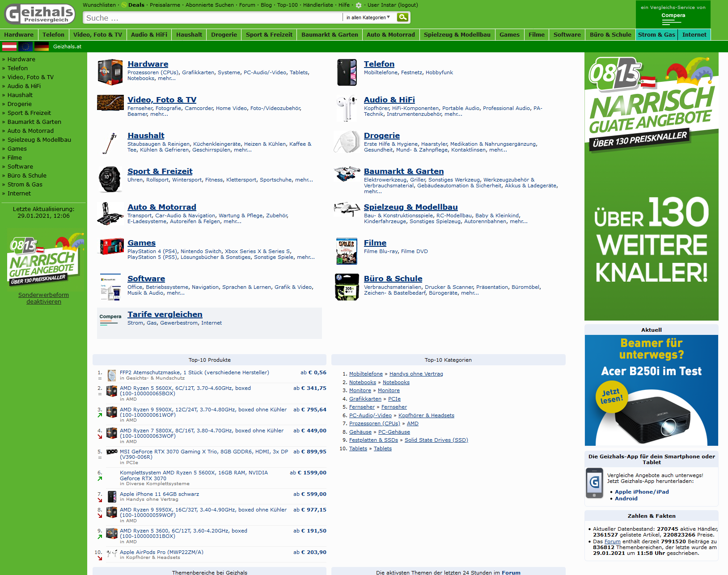Click the Acer B250i Beamer test banner
The width and height of the screenshot is (728, 575).
click(x=652, y=390)
